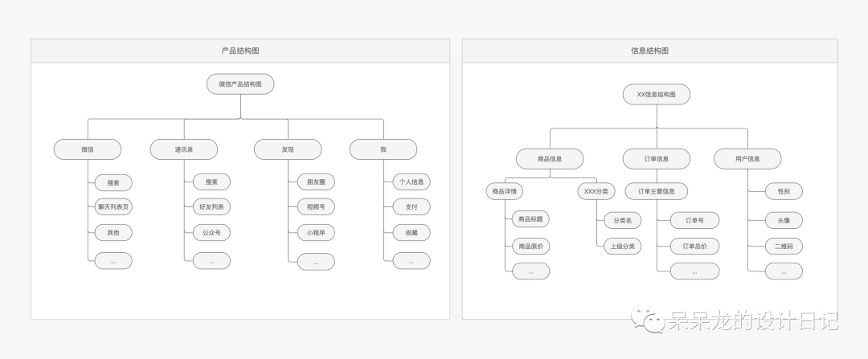Click the 我 node
Viewport: 868px width, 359px height.
(383, 149)
